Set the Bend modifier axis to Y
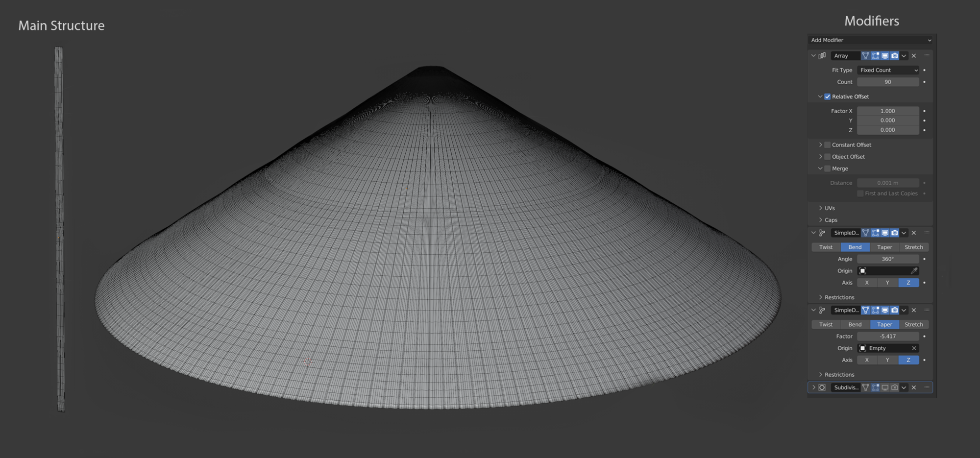 [x=887, y=283]
